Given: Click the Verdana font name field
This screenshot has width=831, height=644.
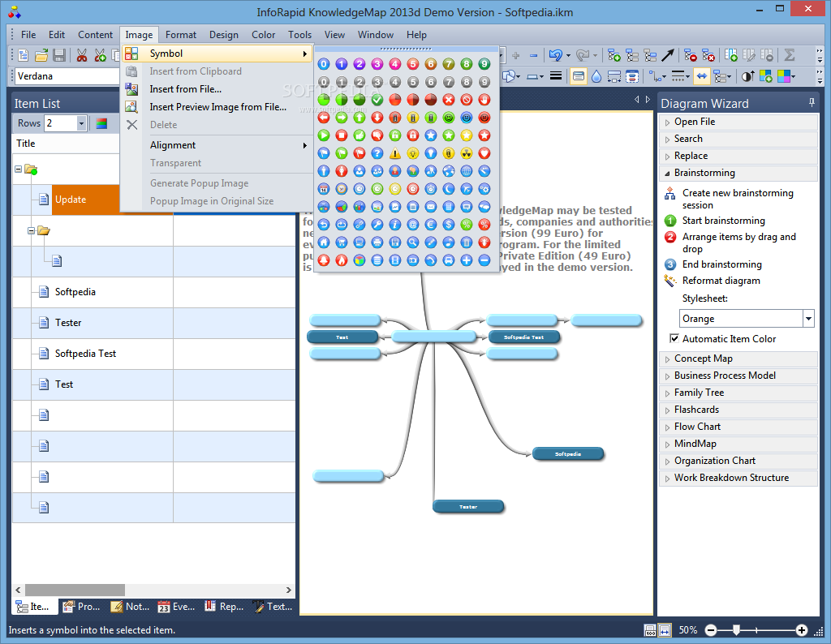Looking at the screenshot, I should tap(67, 76).
